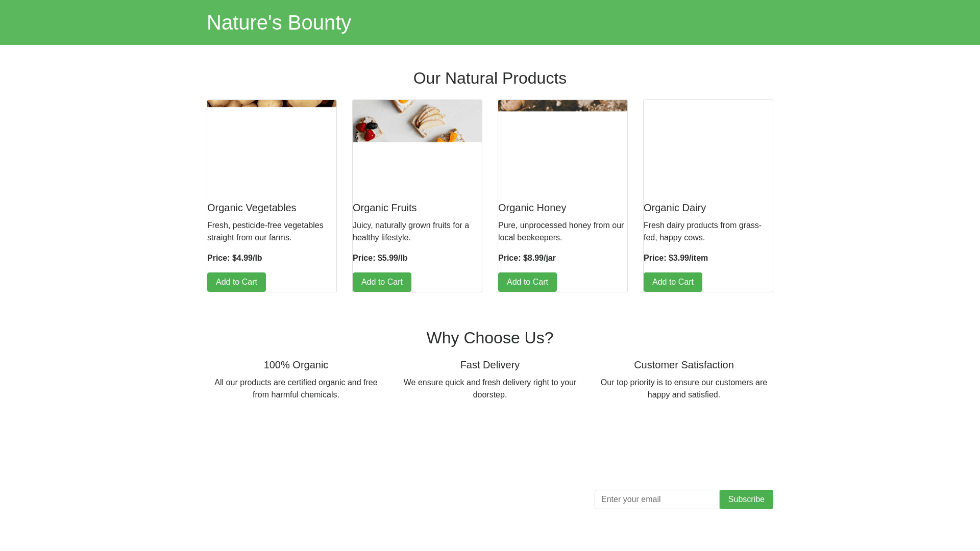Click the Why Choose Us? heading
The height and width of the screenshot is (551, 980).
coord(490,338)
